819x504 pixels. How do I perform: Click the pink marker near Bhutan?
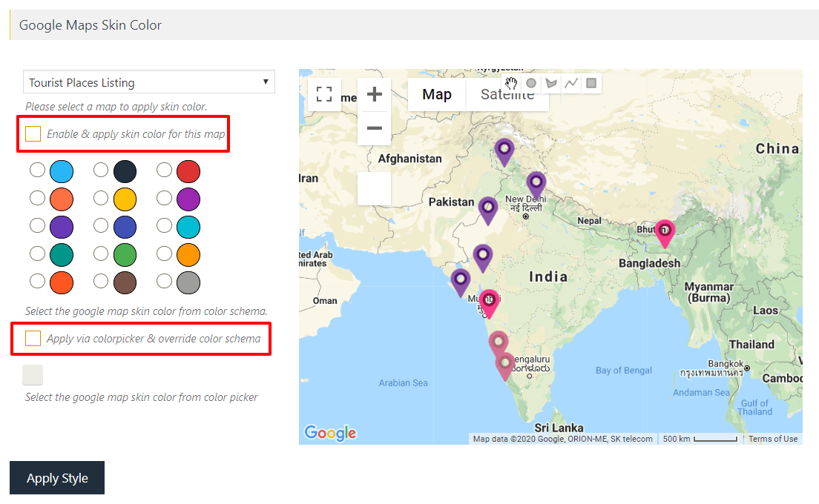(664, 231)
